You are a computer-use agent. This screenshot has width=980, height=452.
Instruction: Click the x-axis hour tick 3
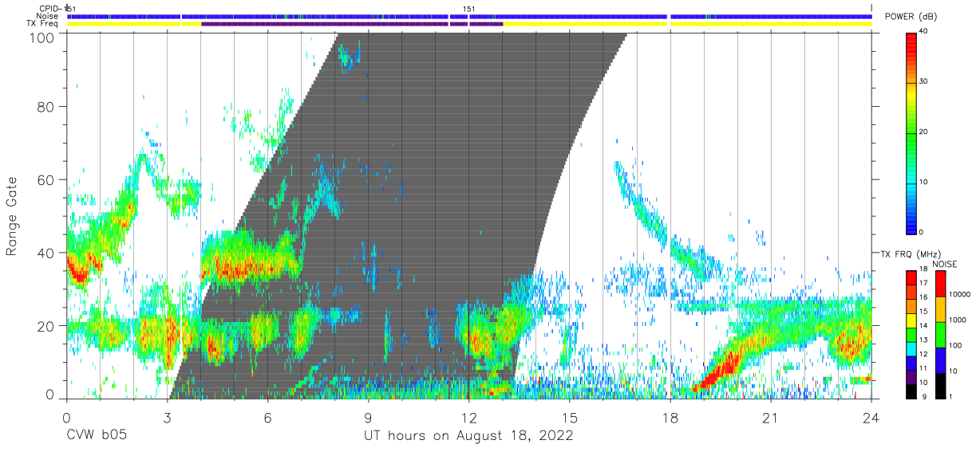pos(167,419)
